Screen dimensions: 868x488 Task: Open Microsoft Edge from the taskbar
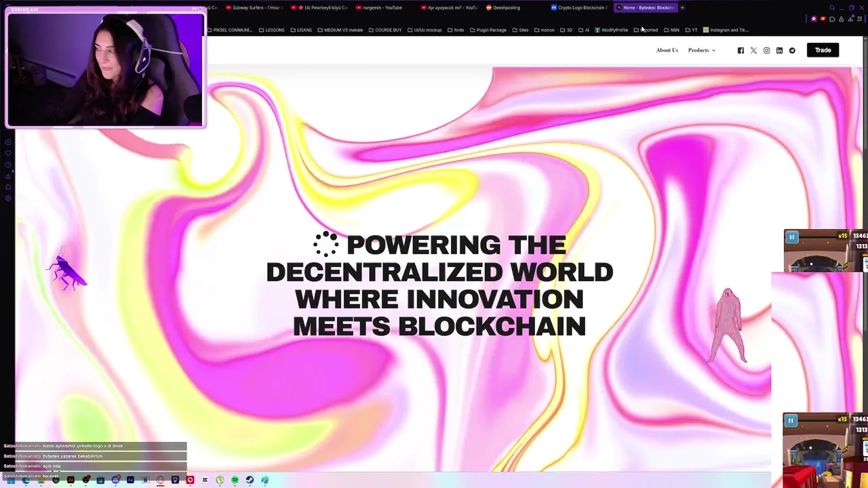[26, 480]
